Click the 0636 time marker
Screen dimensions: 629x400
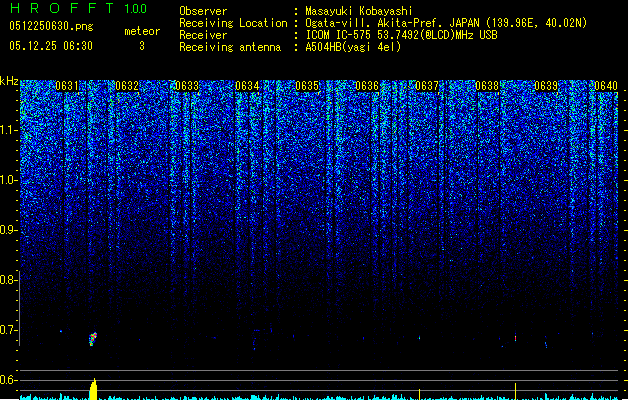[367, 86]
